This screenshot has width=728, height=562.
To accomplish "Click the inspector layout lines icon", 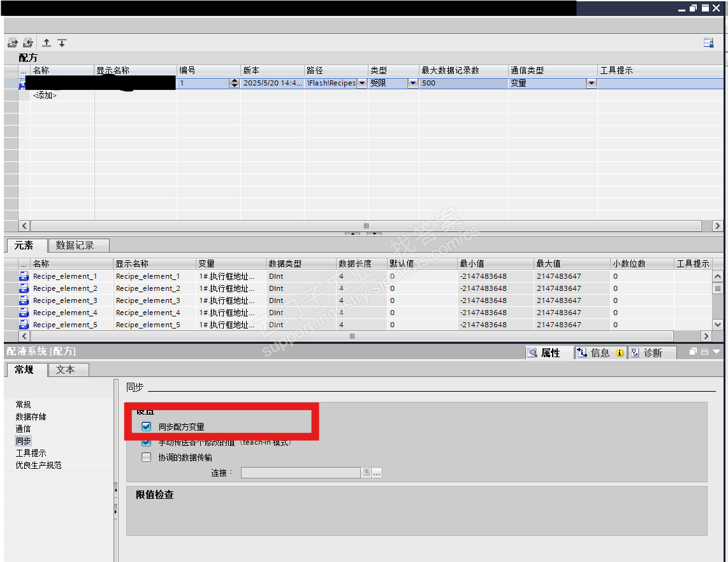I will [704, 351].
